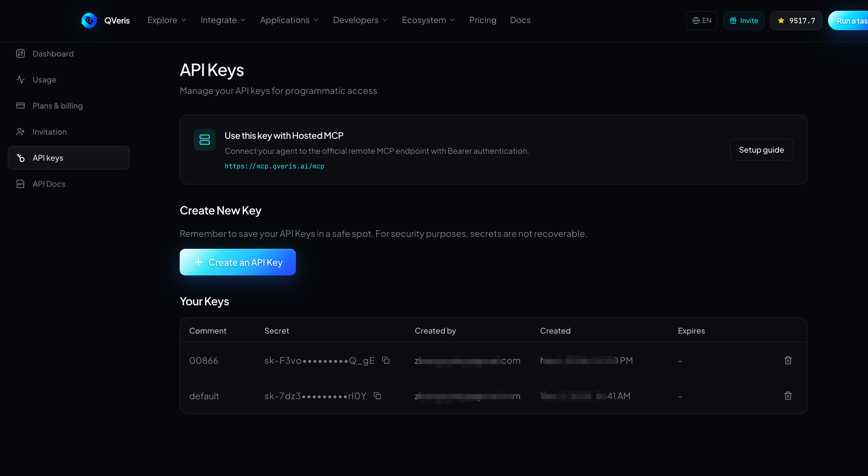
Task: Click the API Keys page heading
Action: click(x=212, y=70)
